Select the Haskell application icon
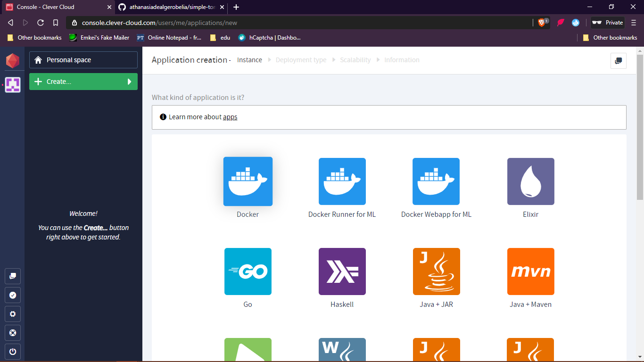Image resolution: width=644 pixels, height=362 pixels. click(342, 271)
